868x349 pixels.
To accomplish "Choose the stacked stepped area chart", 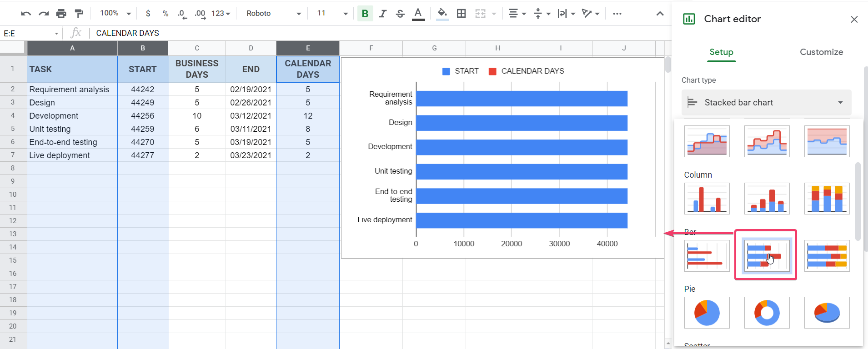I will tap(767, 141).
